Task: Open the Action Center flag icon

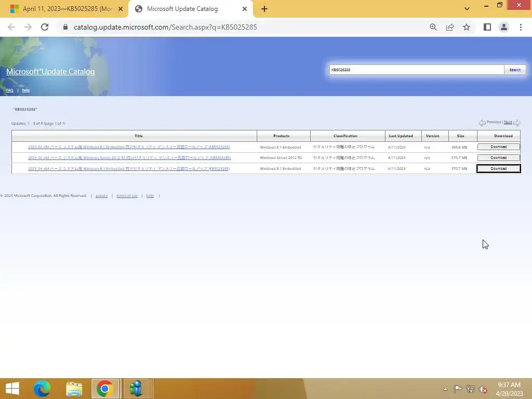Action: (458, 389)
